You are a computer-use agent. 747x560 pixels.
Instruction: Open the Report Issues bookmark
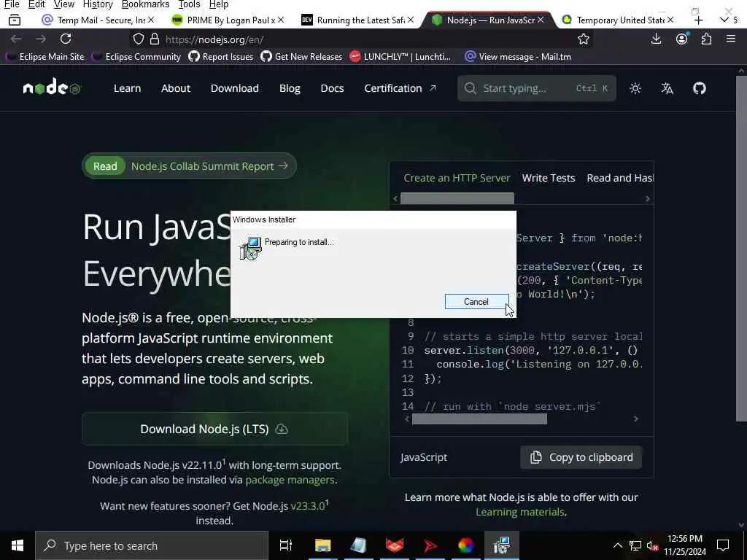coord(220,57)
